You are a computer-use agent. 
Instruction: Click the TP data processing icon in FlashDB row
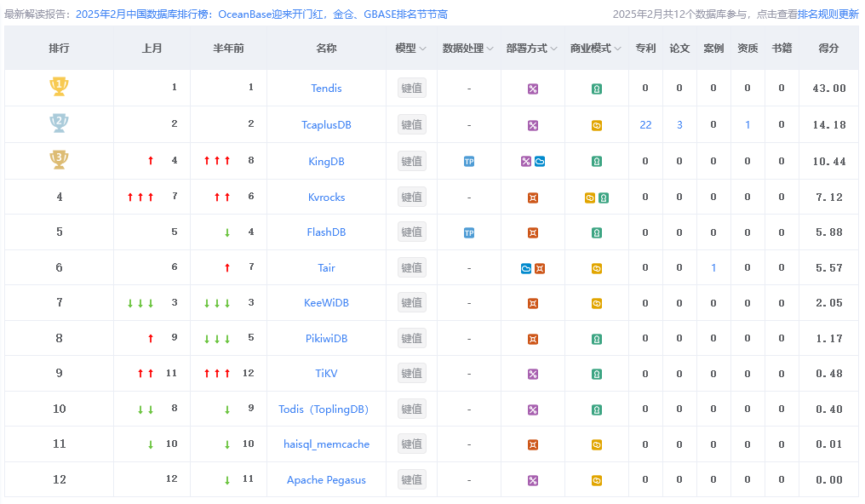tap(469, 233)
